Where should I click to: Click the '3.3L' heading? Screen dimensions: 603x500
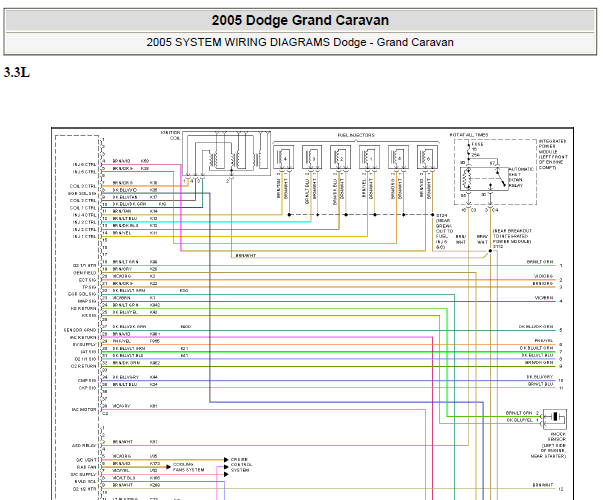pyautogui.click(x=17, y=72)
